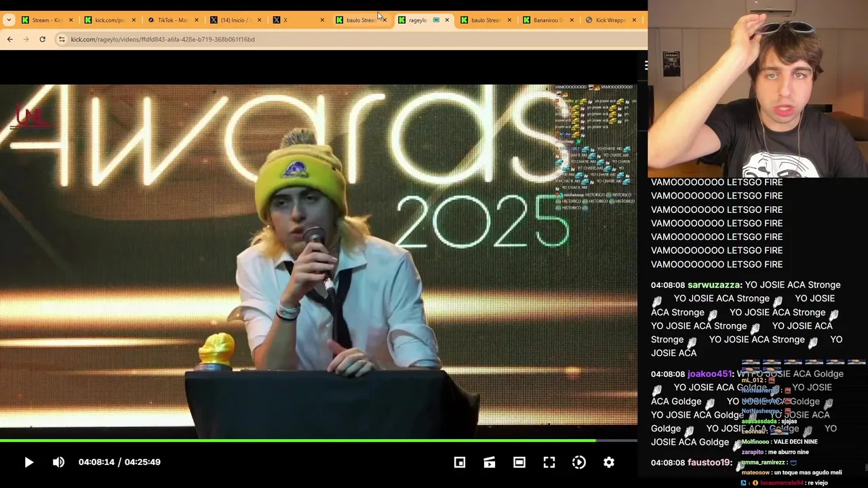Click username sarwuzazza in chat replay

click(x=714, y=285)
